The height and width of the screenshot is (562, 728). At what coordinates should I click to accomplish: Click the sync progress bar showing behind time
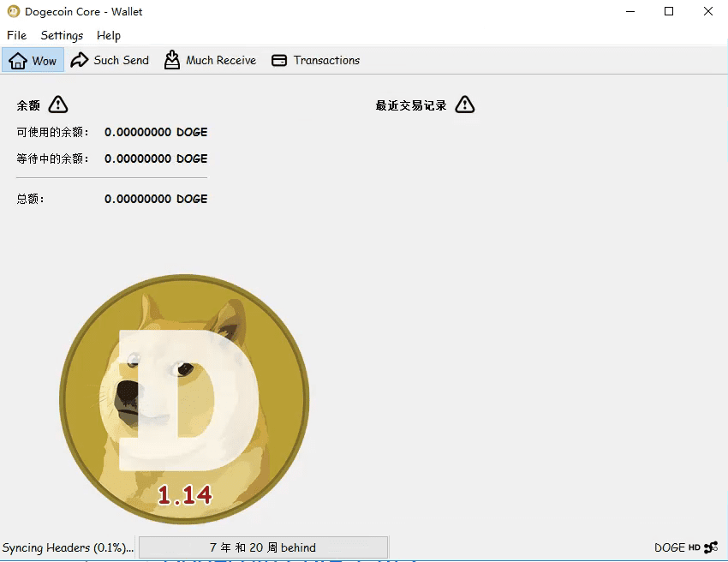(x=263, y=547)
